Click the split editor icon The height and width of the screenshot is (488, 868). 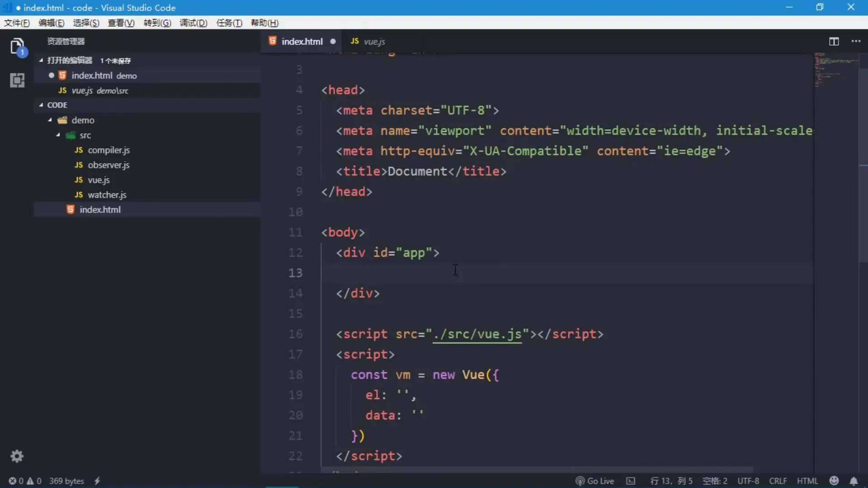834,41
